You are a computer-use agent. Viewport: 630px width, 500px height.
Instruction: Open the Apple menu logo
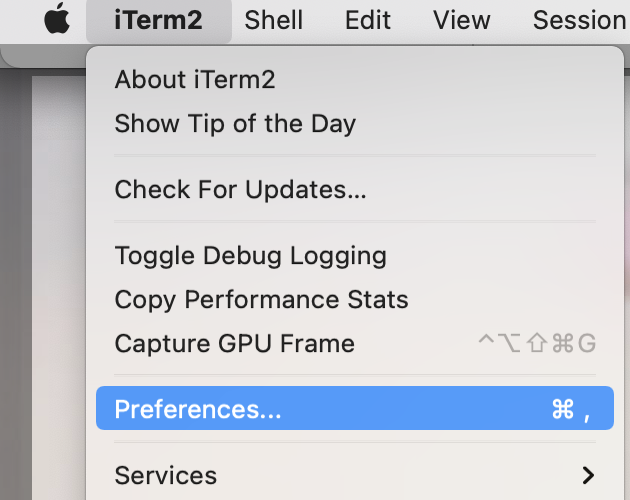57,18
